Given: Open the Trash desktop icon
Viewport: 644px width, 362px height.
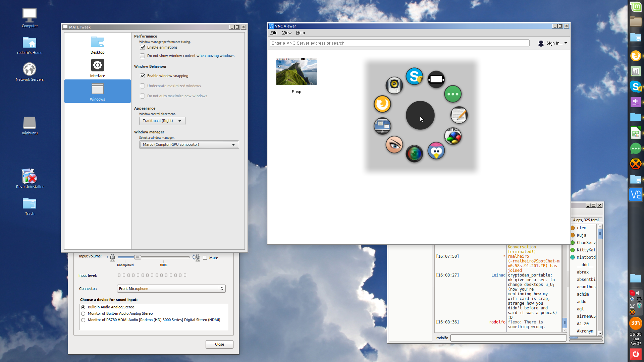Looking at the screenshot, I should click(30, 206).
